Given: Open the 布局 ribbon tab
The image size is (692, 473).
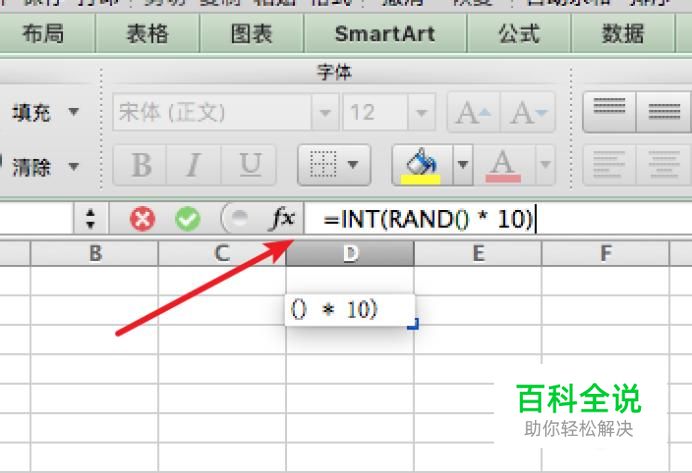Looking at the screenshot, I should click(43, 34).
